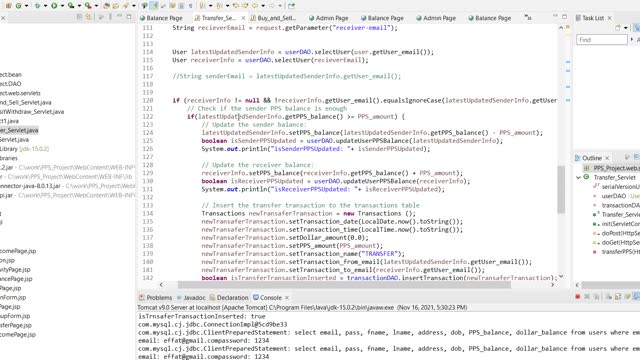This screenshot has width=640, height=360.
Task: Open the Coverage launch dropdown arrow
Action: 79,6
